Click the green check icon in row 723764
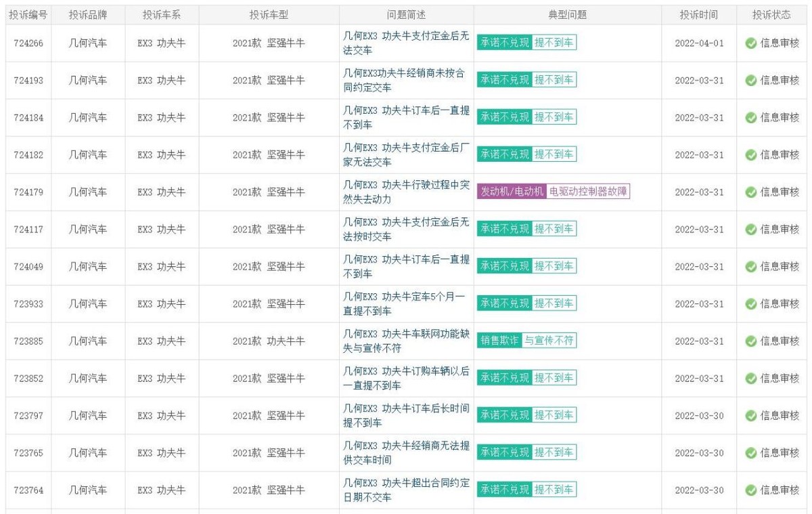Viewport: 812px width, 514px height. pos(750,490)
